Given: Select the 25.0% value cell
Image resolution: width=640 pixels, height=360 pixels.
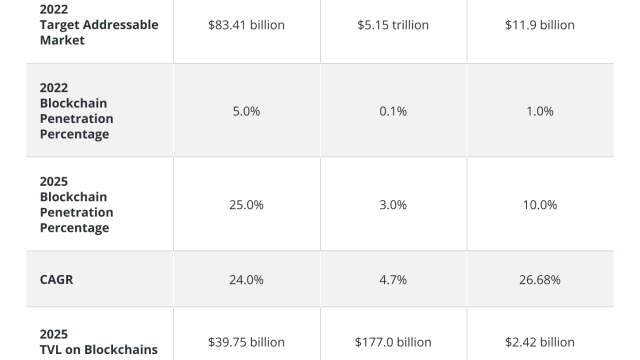Looking at the screenshot, I should click(x=246, y=204).
